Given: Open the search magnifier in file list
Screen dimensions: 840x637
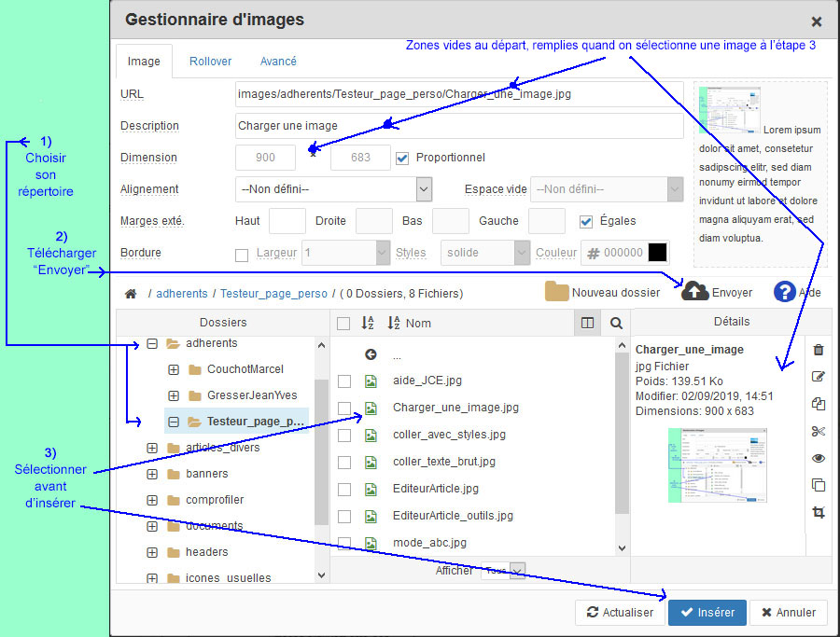Looking at the screenshot, I should coord(616,323).
